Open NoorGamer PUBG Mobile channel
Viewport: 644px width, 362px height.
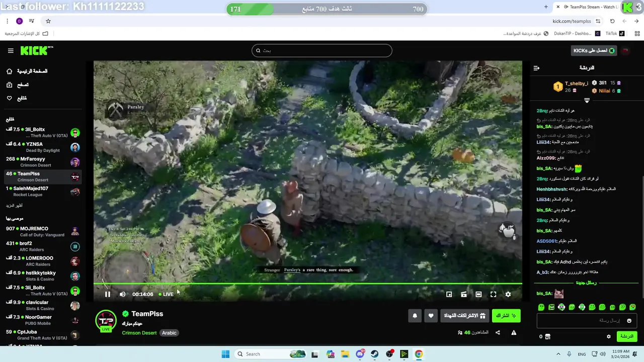[43, 320]
